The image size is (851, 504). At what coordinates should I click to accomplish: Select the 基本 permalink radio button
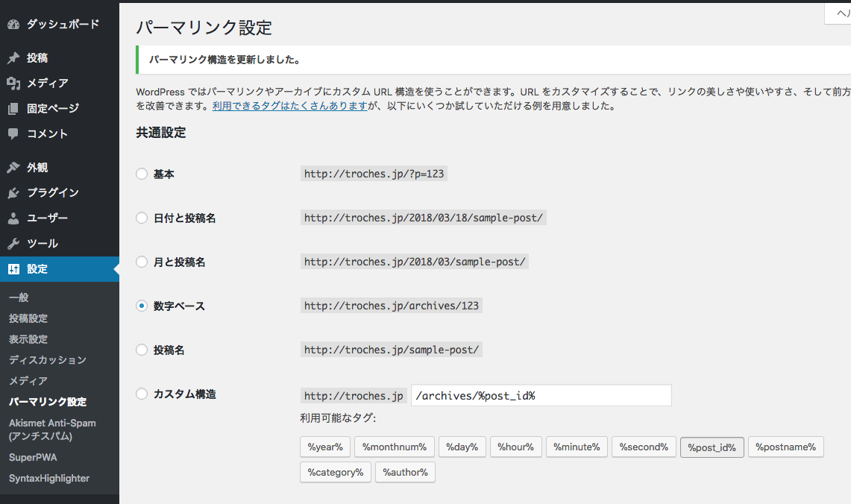(142, 174)
